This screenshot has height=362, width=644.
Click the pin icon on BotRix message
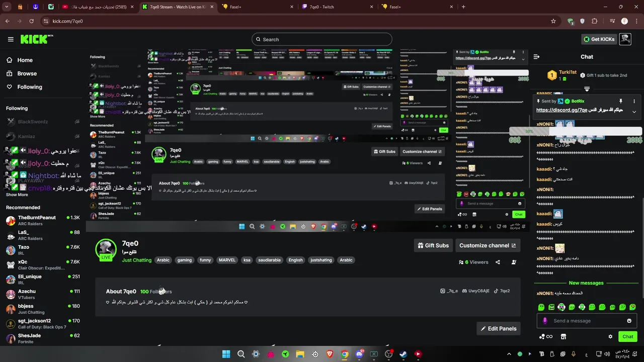(x=621, y=101)
